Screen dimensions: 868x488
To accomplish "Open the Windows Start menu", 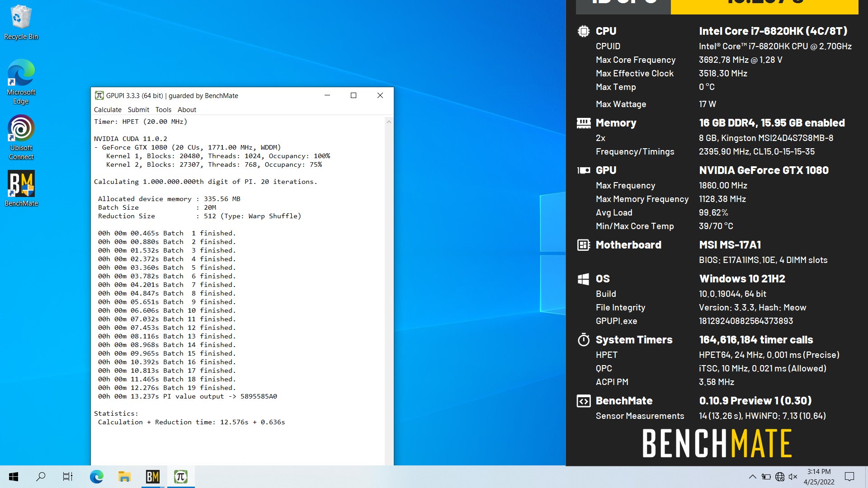I will [x=14, y=477].
